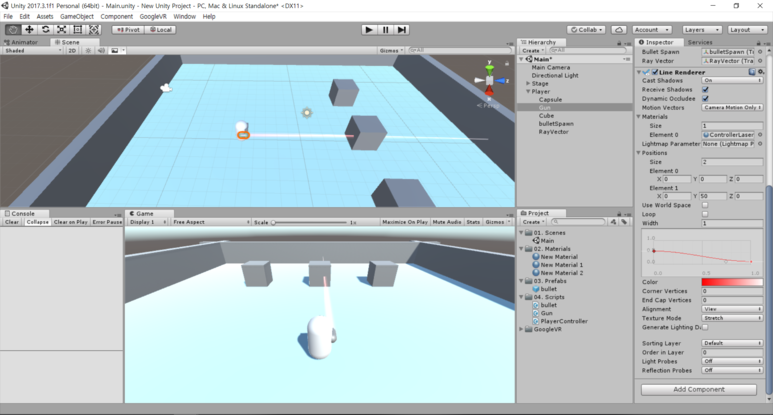Open Line Renderer gear settings
Viewport: 773px width, 415px height.
[x=761, y=72]
